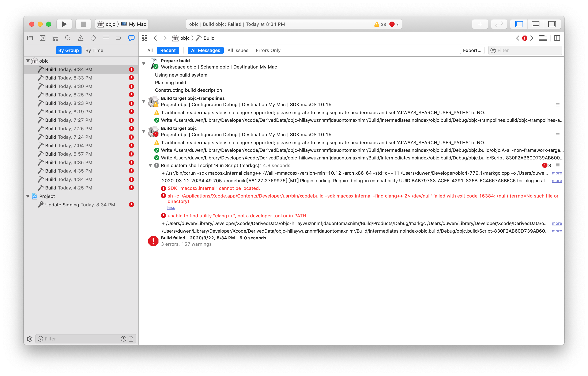Collapse the Project group in navigator
588x376 pixels.
(x=28, y=196)
